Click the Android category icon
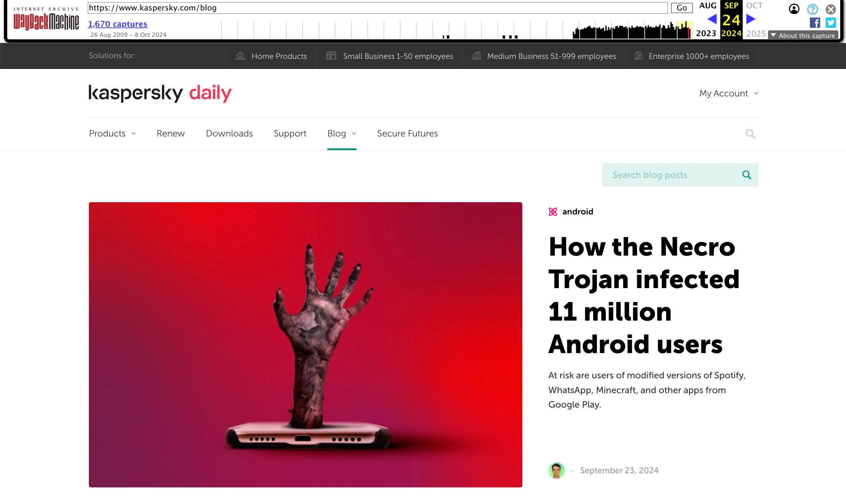The height and width of the screenshot is (504, 846). click(x=552, y=212)
